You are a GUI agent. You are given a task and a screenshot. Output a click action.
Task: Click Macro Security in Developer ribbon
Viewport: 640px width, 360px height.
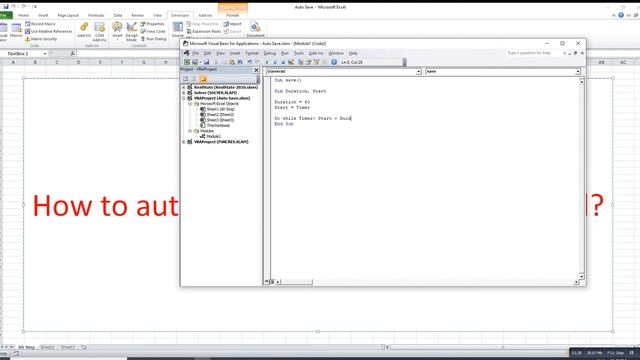(41, 39)
